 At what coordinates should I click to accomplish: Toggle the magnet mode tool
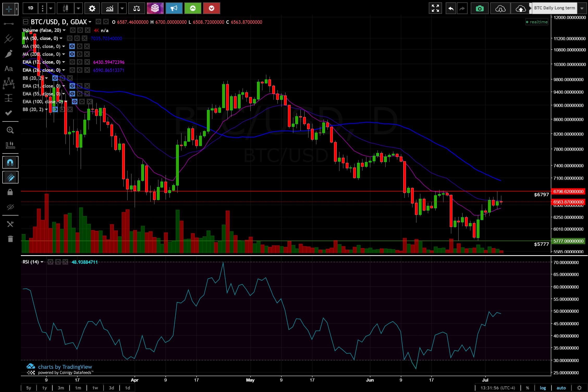click(x=10, y=163)
